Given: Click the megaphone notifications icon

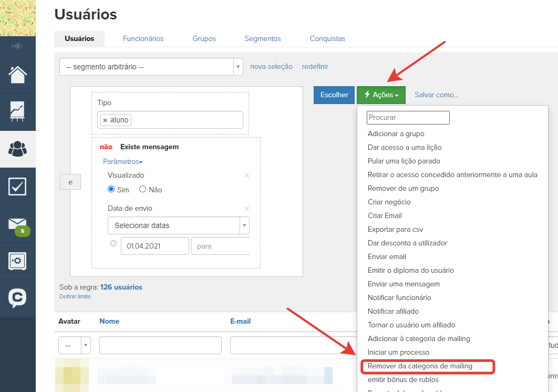Looking at the screenshot, I should click(x=17, y=46).
